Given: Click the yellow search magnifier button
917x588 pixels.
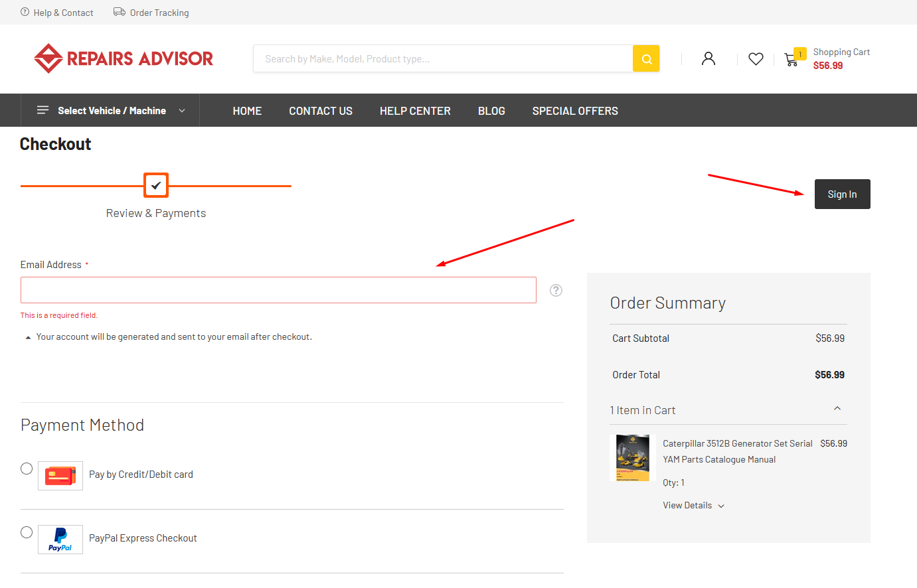Looking at the screenshot, I should coord(646,59).
